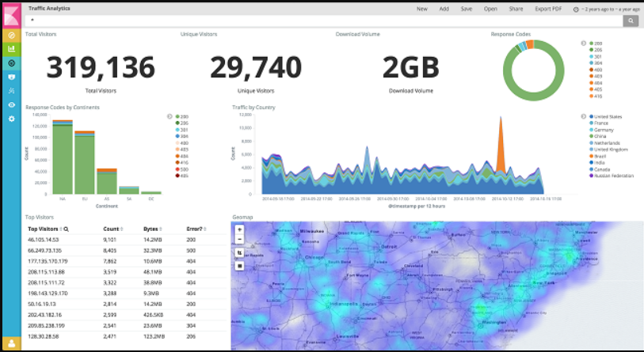Open the Visualize bar-chart sidebar icon

pyautogui.click(x=12, y=49)
